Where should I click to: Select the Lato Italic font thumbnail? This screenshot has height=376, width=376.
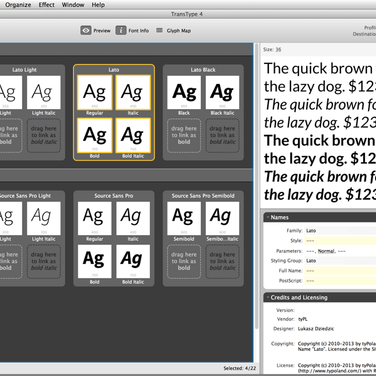click(x=133, y=92)
